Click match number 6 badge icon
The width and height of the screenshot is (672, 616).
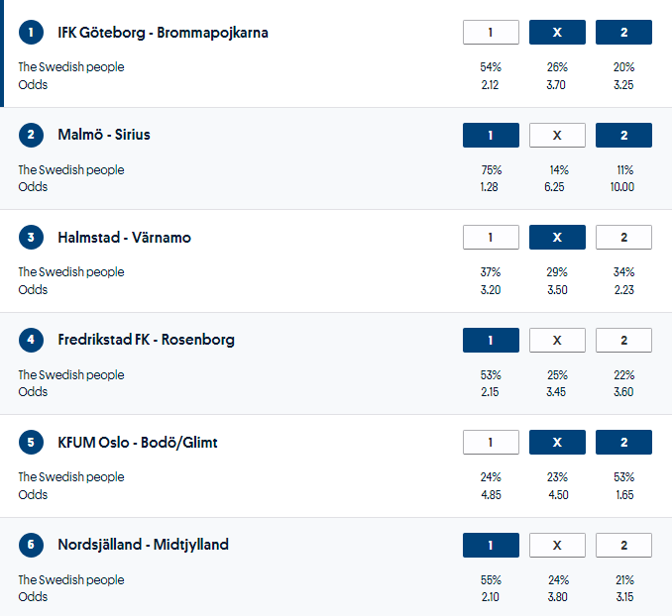(31, 545)
